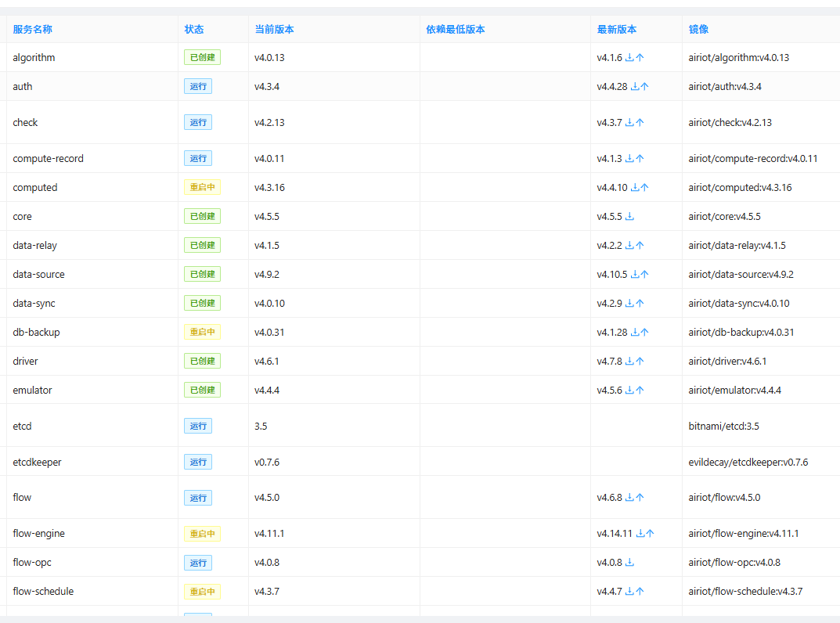
Task: Click upgrade arrow for driver v4.7.8
Action: coord(640,361)
